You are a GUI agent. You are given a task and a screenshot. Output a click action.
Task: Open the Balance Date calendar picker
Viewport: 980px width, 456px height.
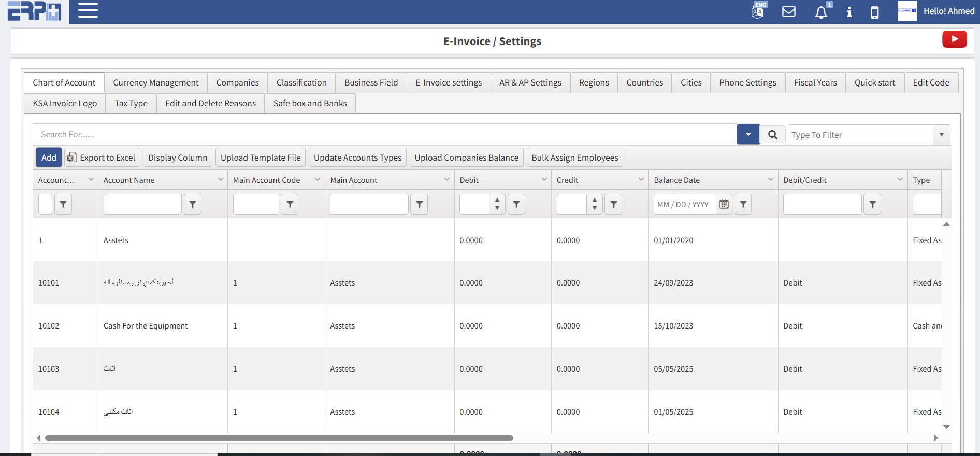724,205
